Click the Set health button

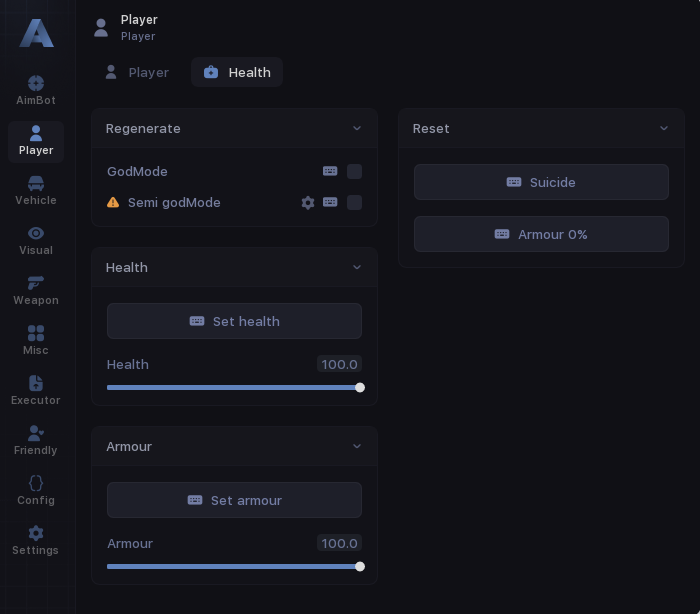pos(234,321)
